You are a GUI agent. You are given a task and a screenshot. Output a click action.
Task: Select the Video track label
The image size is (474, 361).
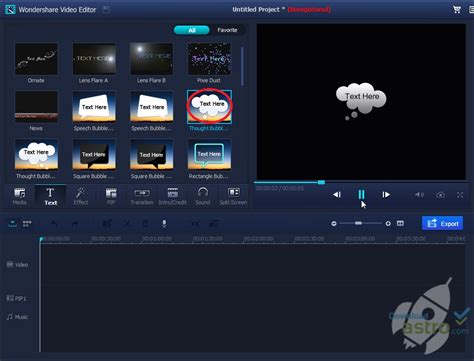[x=17, y=265]
